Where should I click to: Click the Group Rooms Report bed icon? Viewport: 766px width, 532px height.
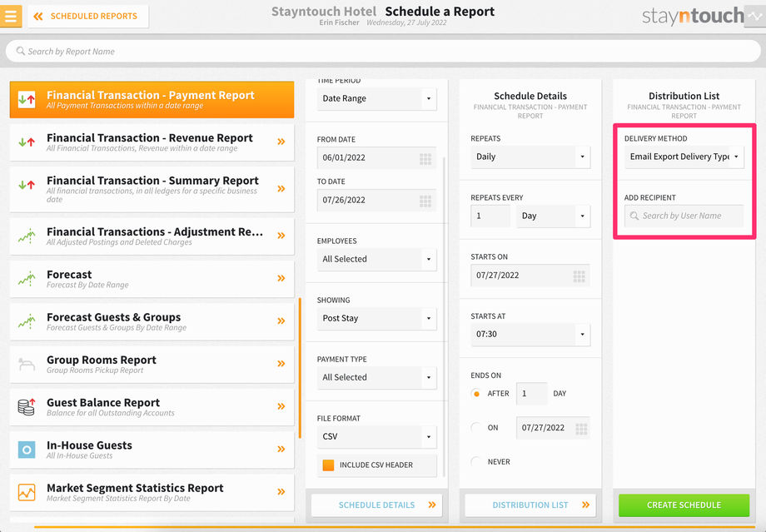click(x=27, y=364)
